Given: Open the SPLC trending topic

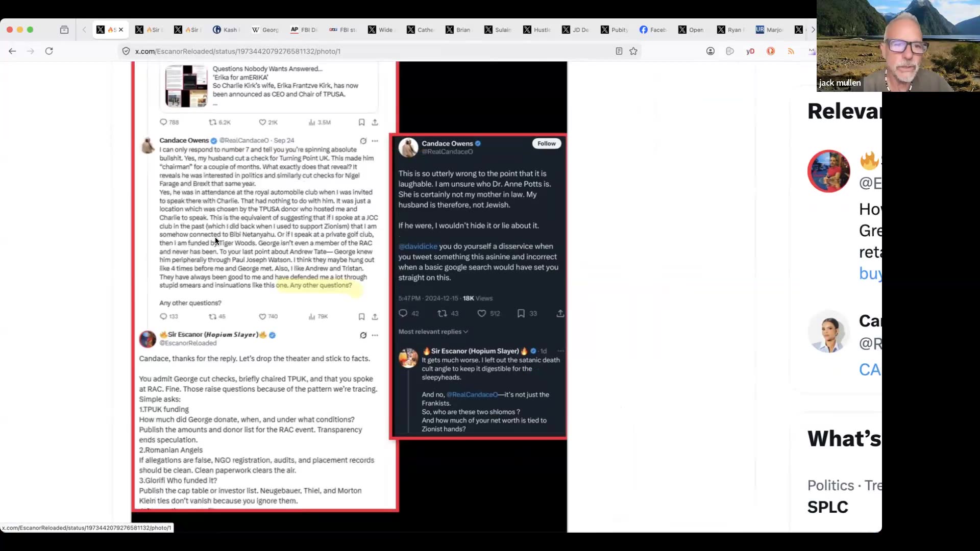Looking at the screenshot, I should click(828, 507).
